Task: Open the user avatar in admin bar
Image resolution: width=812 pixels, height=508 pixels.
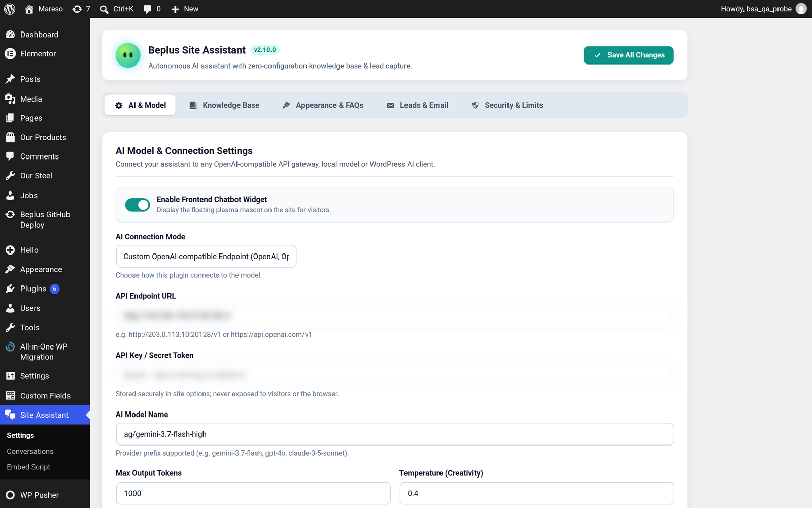Action: pyautogui.click(x=801, y=9)
